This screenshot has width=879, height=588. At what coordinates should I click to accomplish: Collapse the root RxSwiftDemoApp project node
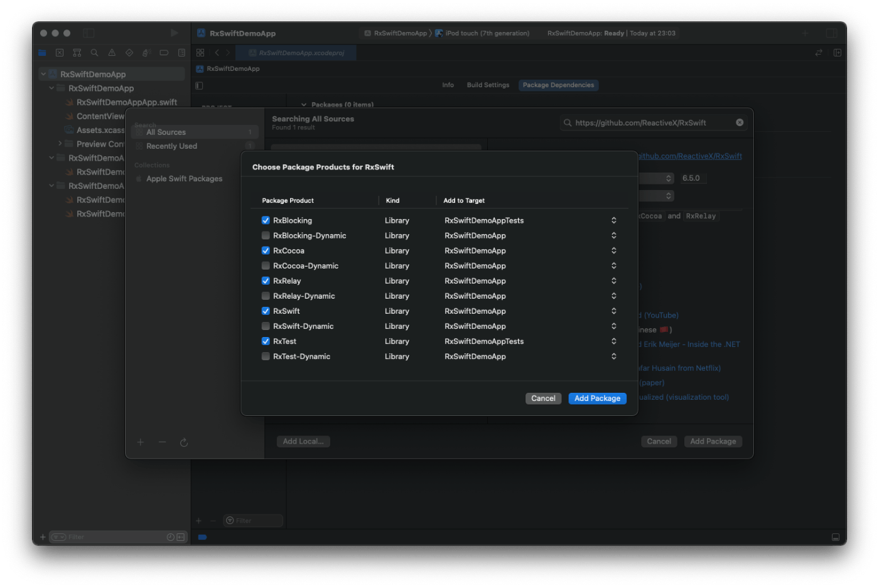pos(43,75)
